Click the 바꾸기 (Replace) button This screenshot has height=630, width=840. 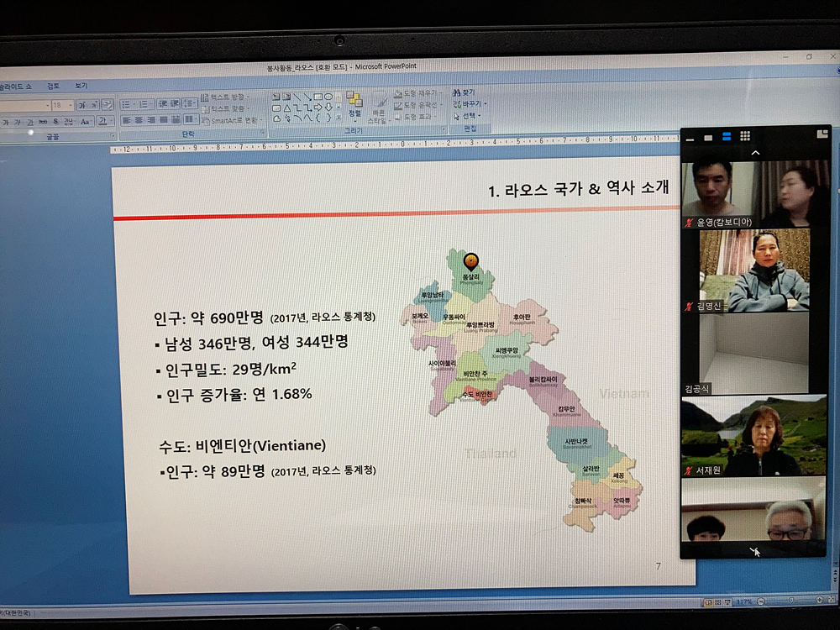click(x=468, y=104)
